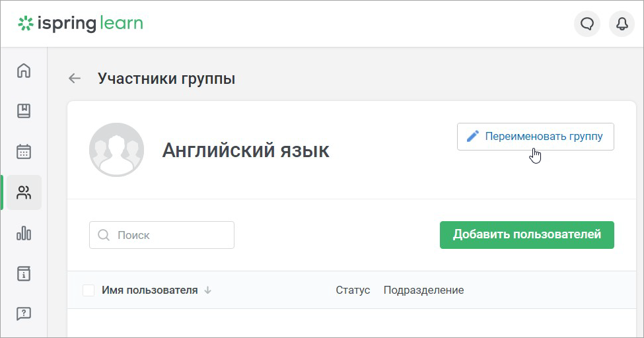
Task: Open the Calendar icon in sidebar
Action: coord(24,151)
